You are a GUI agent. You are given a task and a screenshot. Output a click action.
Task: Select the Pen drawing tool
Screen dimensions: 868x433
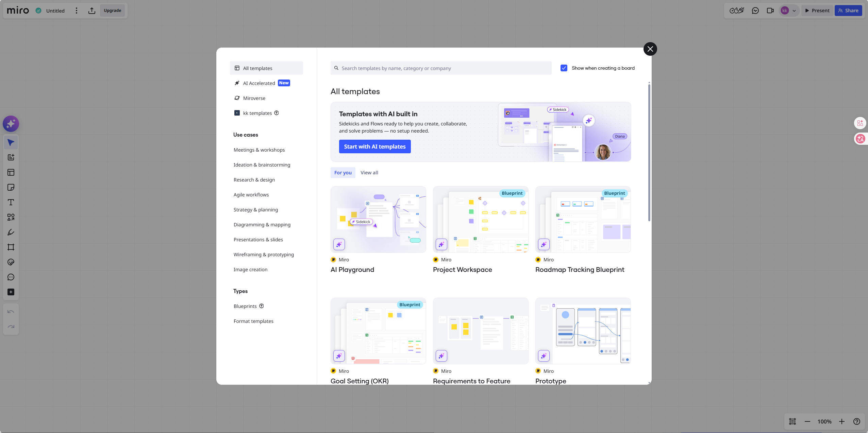11,232
